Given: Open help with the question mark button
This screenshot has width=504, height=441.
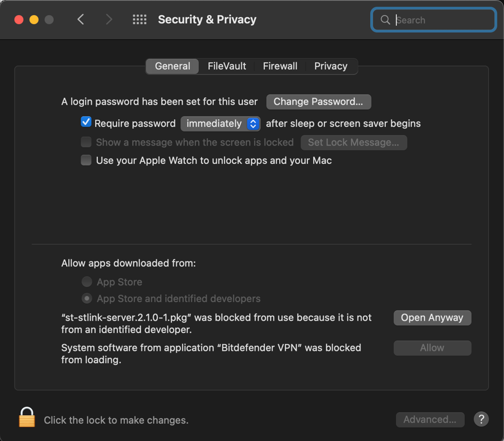Looking at the screenshot, I should coord(481,419).
